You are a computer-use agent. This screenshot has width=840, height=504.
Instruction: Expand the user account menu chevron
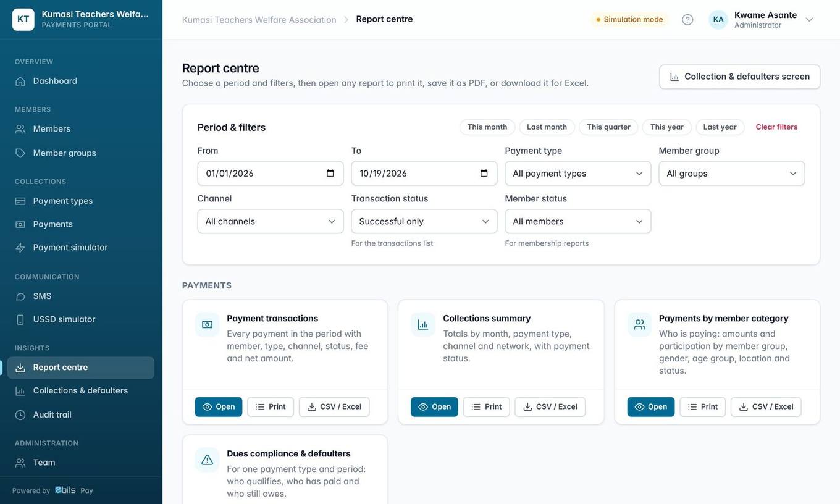(x=809, y=20)
